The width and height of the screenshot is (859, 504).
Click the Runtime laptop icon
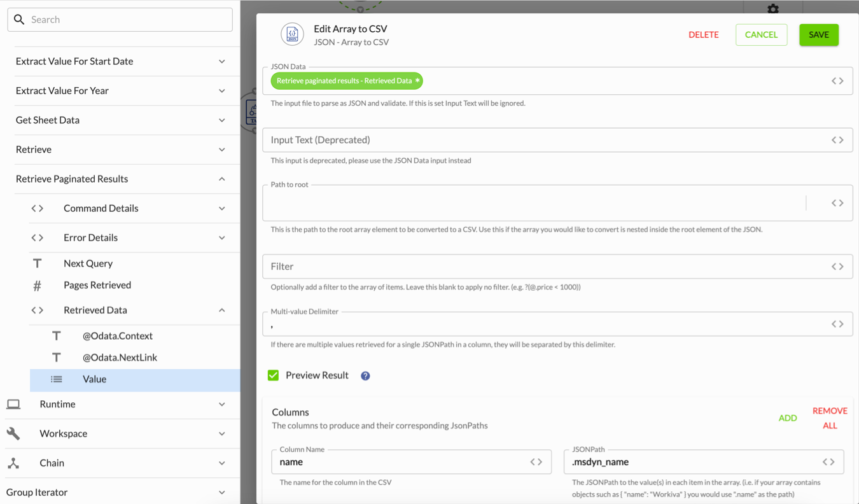click(13, 404)
